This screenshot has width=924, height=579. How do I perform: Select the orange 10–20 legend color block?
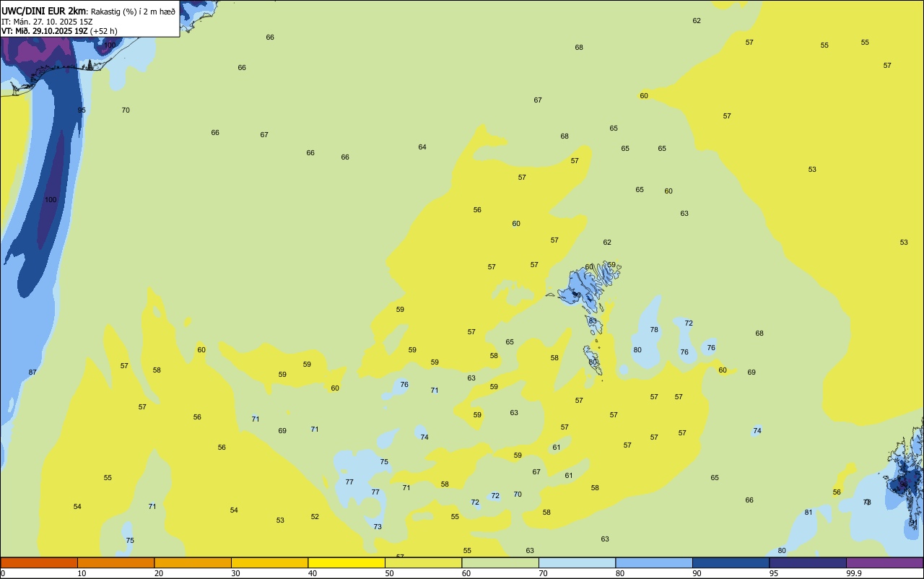(115, 562)
